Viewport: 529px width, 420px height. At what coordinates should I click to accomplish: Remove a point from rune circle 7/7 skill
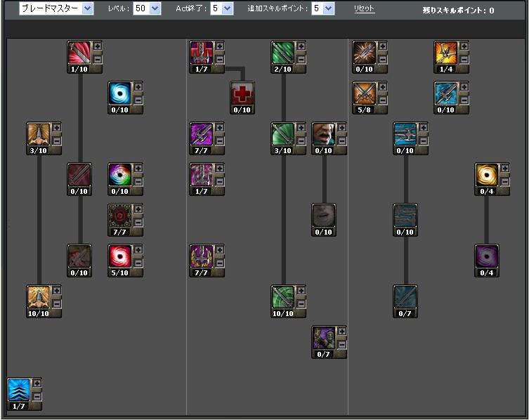coord(138,223)
